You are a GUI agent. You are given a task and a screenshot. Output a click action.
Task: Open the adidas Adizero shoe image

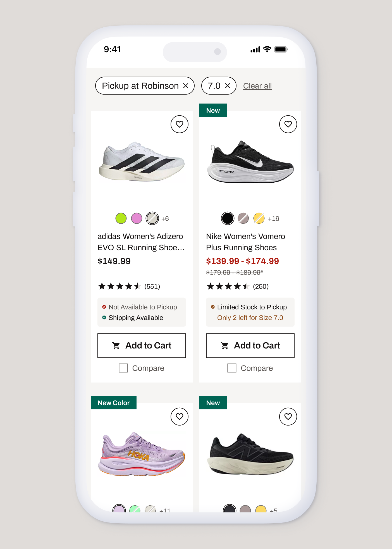142,162
